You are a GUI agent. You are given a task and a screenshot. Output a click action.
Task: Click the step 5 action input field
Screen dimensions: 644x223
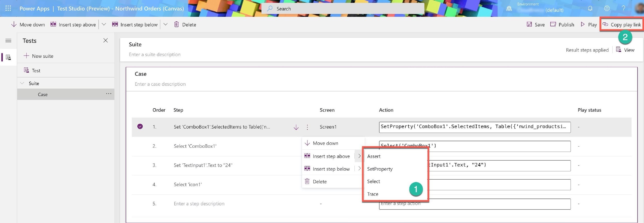474,204
